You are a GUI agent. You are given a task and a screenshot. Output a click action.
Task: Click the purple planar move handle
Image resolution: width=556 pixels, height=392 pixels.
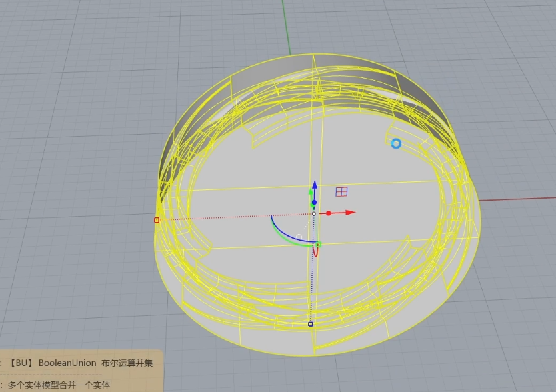pyautogui.click(x=341, y=192)
